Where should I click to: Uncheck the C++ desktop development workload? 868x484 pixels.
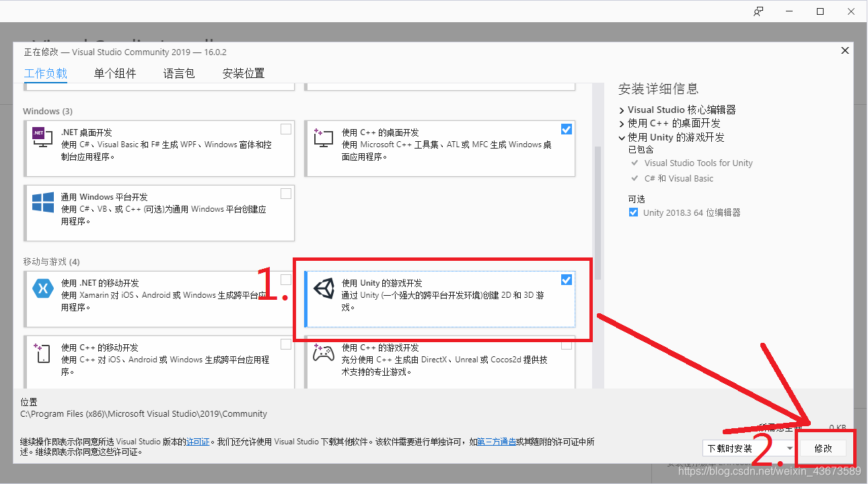pos(566,128)
